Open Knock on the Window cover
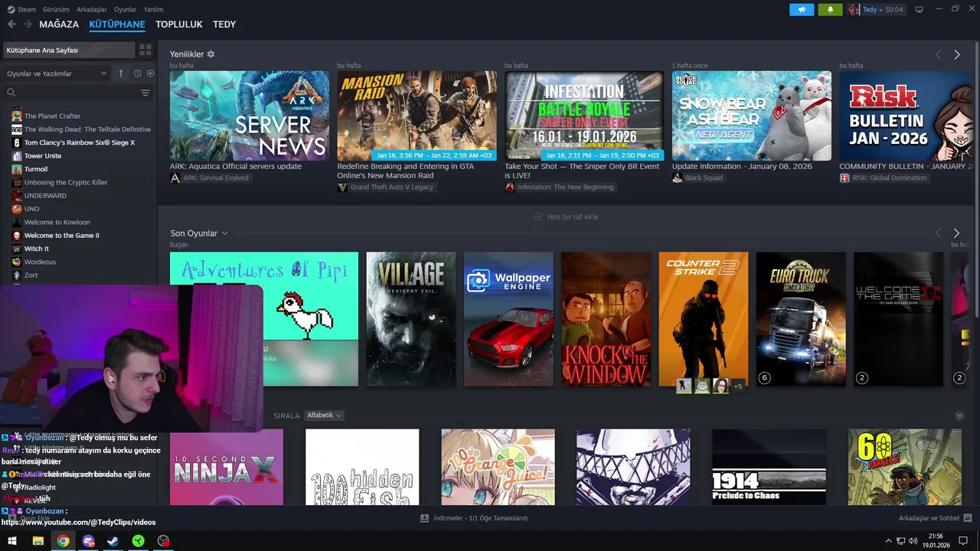The width and height of the screenshot is (980, 551). 606,319
